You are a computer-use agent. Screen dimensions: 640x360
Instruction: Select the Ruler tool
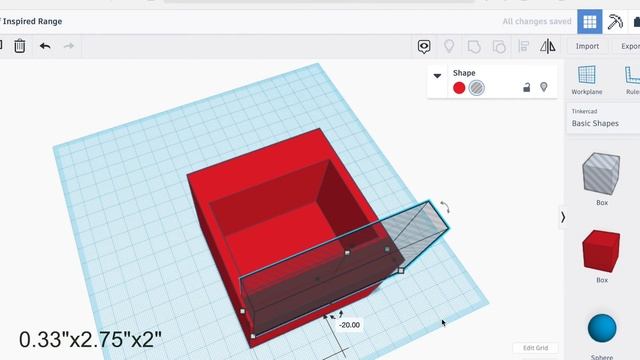click(x=632, y=80)
